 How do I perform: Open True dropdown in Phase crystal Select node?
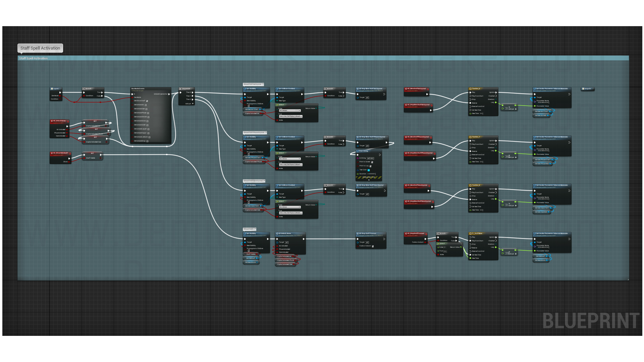291,165
